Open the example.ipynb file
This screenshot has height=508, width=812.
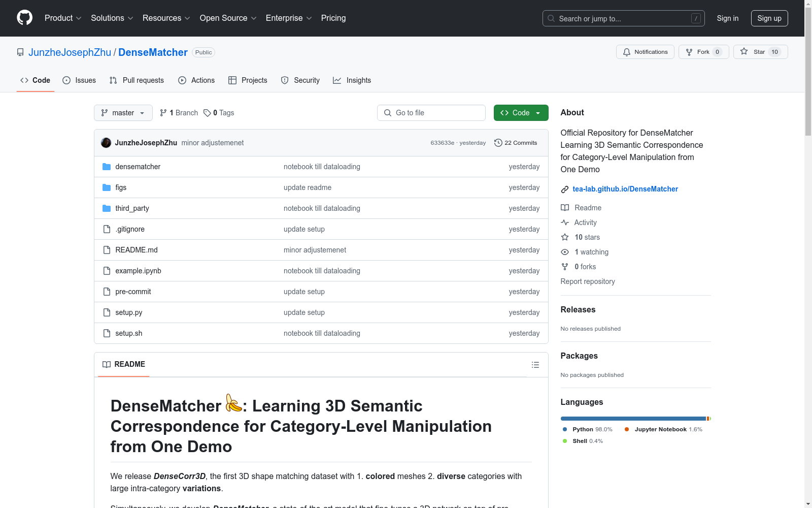[138, 271]
